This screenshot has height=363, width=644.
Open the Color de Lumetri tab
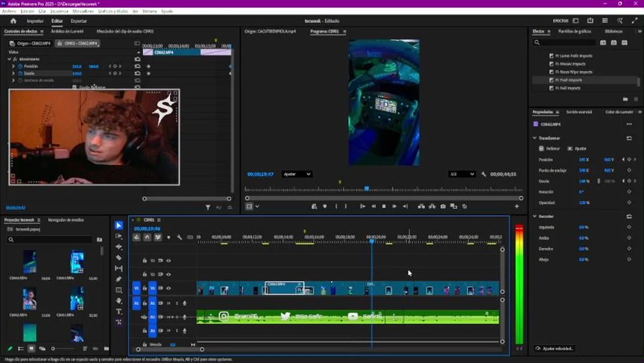click(619, 112)
